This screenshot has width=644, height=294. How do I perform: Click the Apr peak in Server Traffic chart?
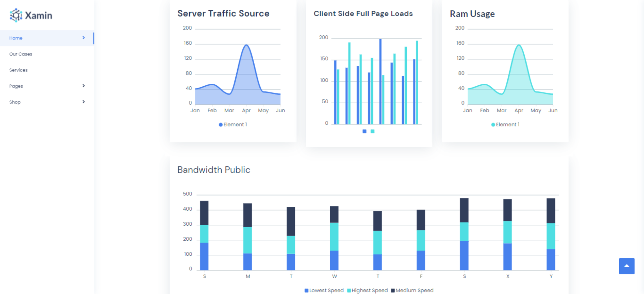[246, 45]
